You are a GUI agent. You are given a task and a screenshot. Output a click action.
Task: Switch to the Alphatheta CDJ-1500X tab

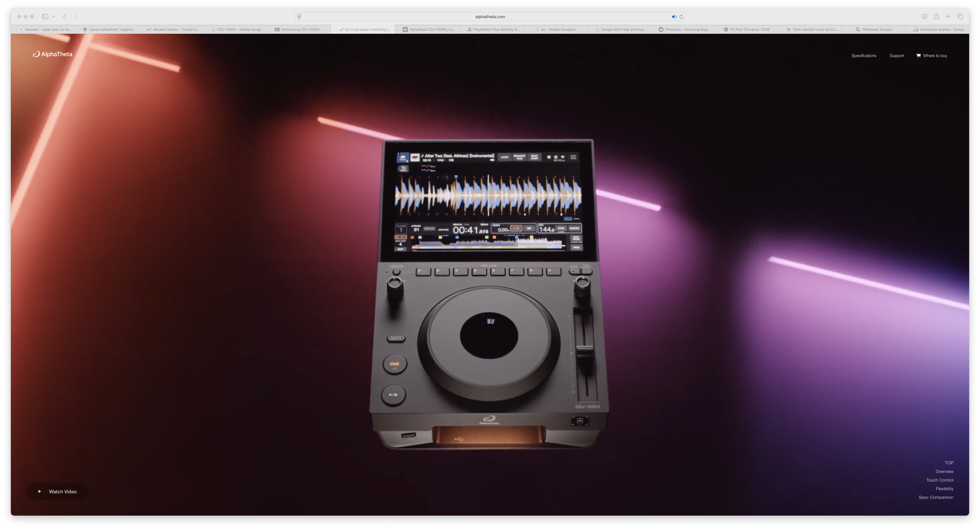427,29
